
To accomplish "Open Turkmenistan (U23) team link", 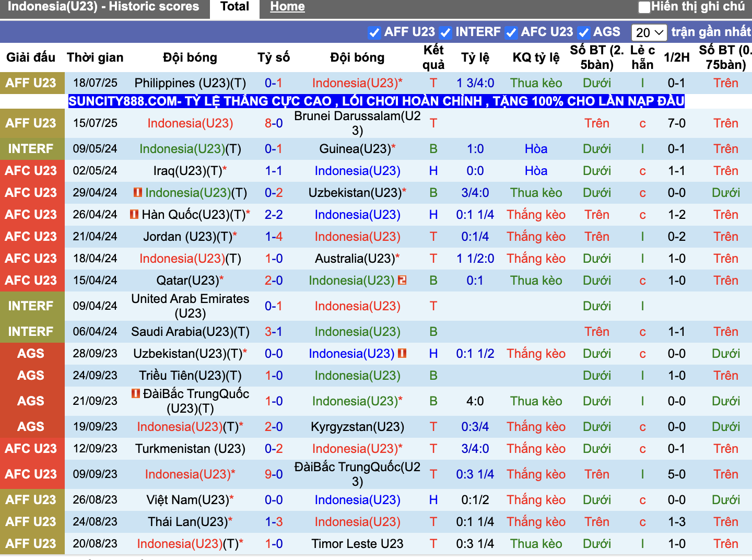I will [x=190, y=449].
